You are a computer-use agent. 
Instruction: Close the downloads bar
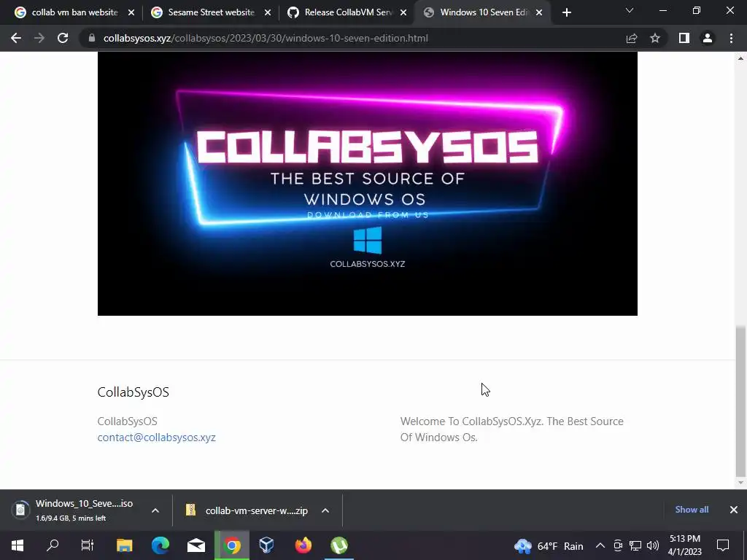tap(734, 510)
